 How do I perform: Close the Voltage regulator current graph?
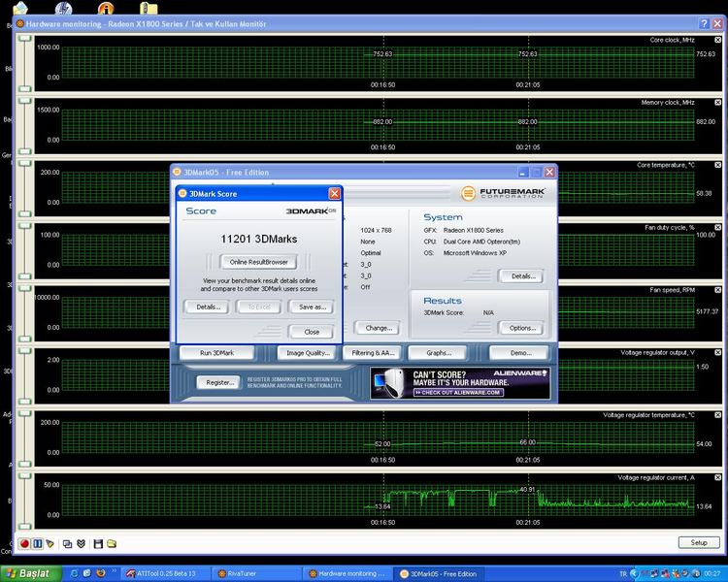717,477
